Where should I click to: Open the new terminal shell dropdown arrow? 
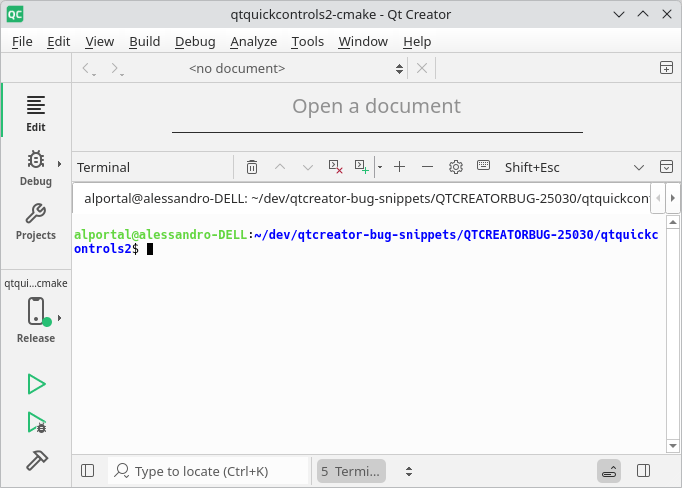click(x=380, y=167)
